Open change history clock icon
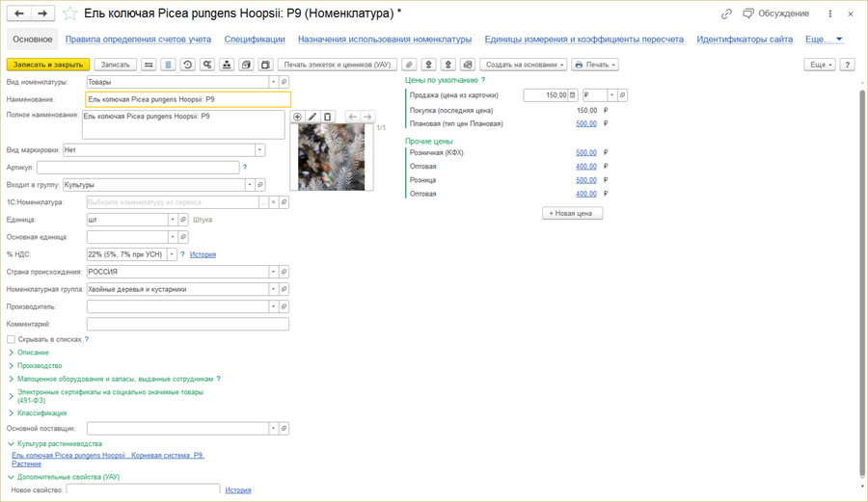The height and width of the screenshot is (502, 868). click(x=188, y=65)
